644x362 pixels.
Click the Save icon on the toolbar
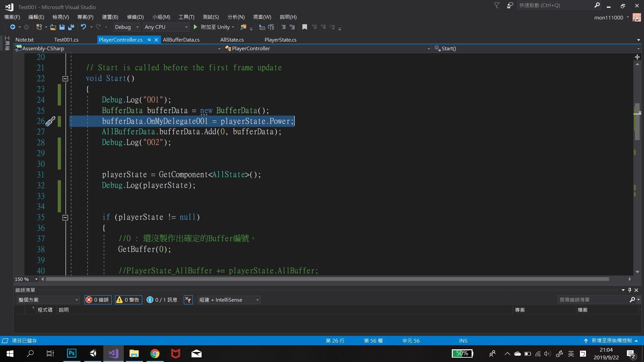pyautogui.click(x=62, y=27)
